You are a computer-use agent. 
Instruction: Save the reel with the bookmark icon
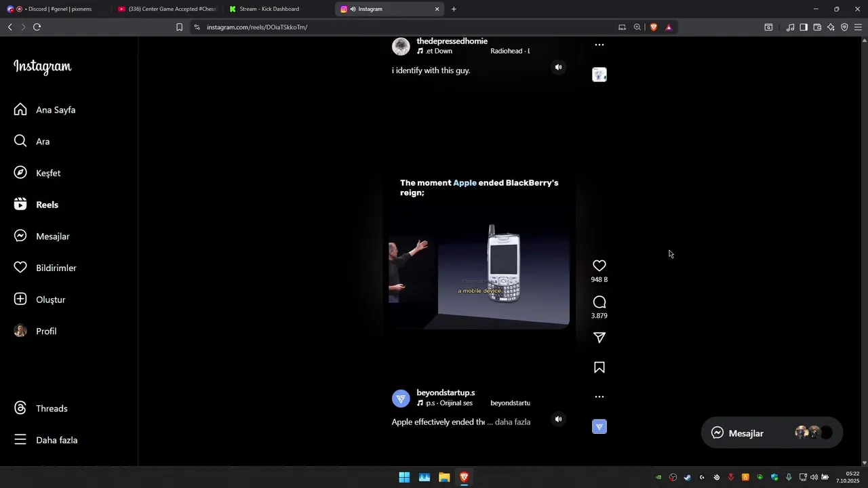tap(599, 367)
